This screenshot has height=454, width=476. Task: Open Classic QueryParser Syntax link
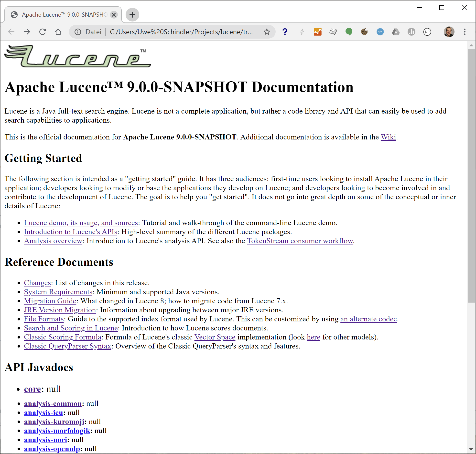point(67,346)
